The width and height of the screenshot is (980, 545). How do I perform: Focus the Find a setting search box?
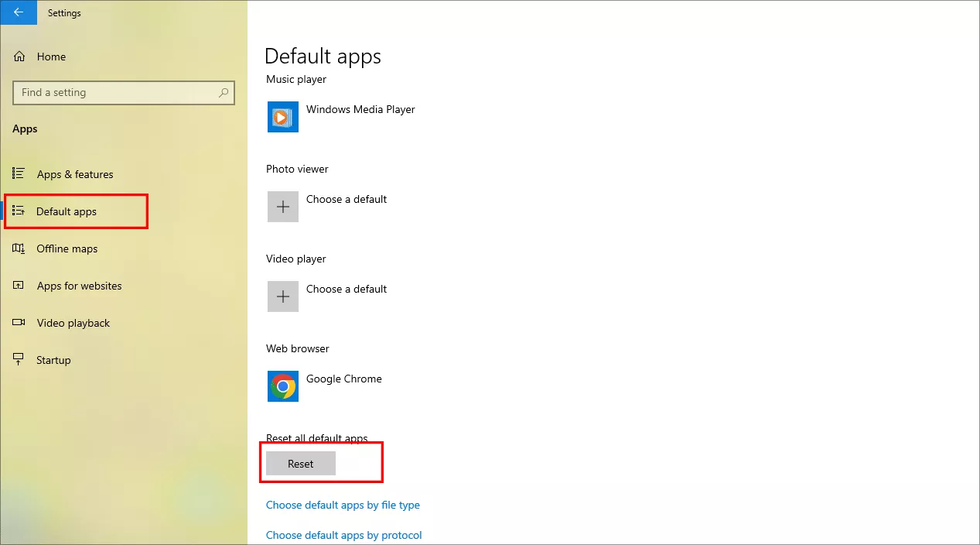coord(116,92)
